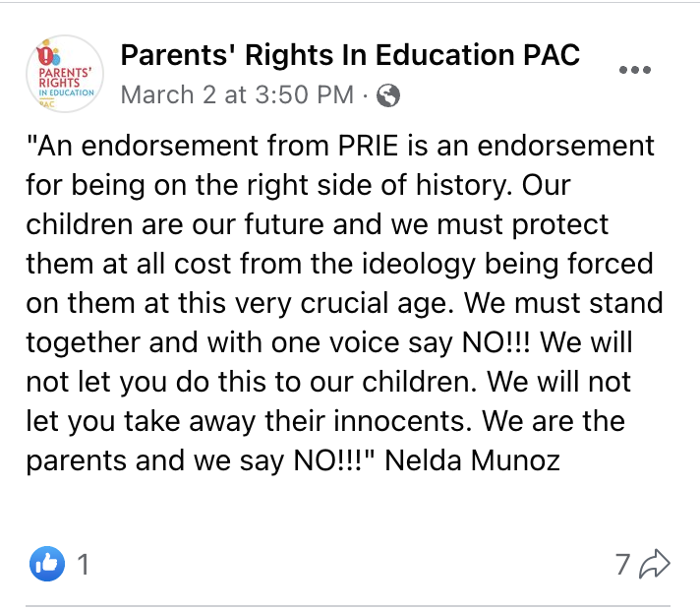Open the Parents' Rights In Education PAC avatar

click(65, 74)
